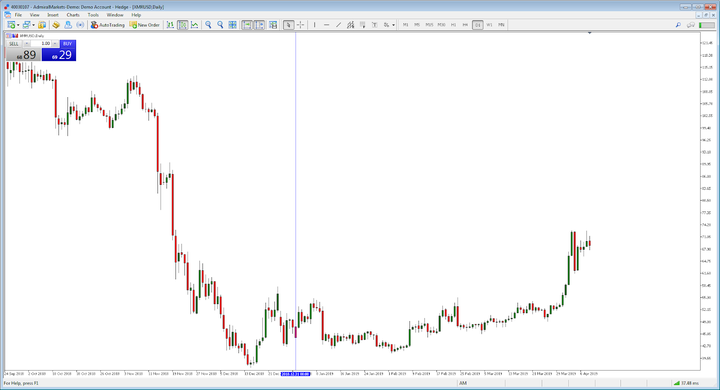The height and width of the screenshot is (390, 720).
Task: Click the trade volume input field
Action: tap(41, 44)
